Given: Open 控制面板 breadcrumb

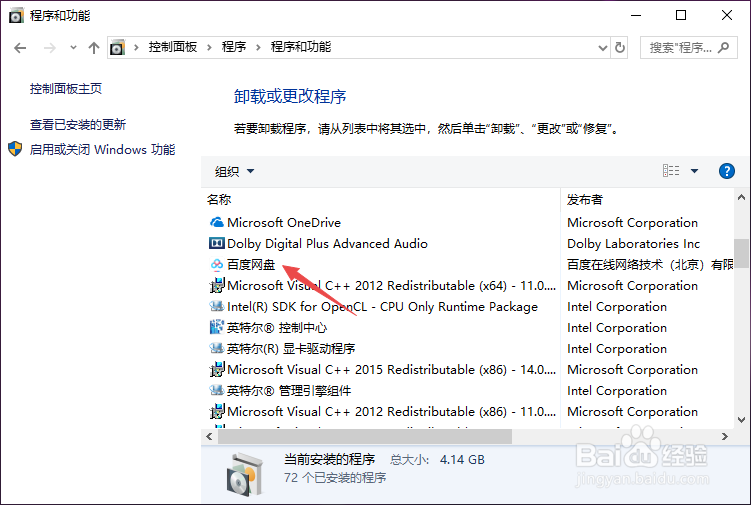Looking at the screenshot, I should click(x=173, y=47).
